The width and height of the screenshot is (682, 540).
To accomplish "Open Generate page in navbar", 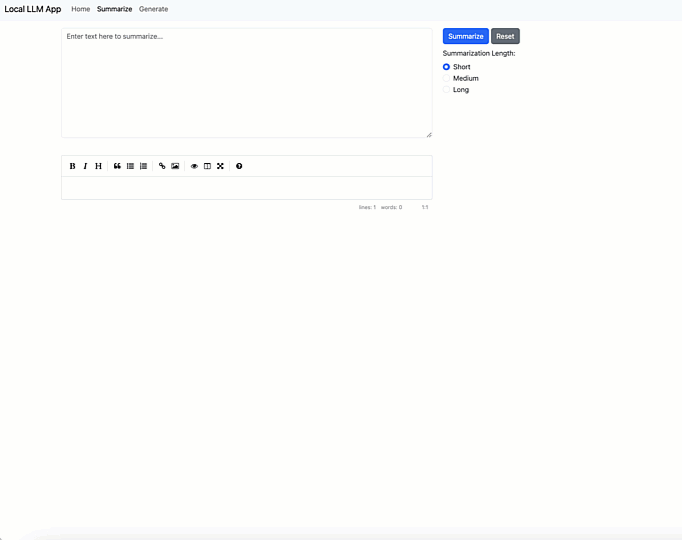I will [154, 9].
